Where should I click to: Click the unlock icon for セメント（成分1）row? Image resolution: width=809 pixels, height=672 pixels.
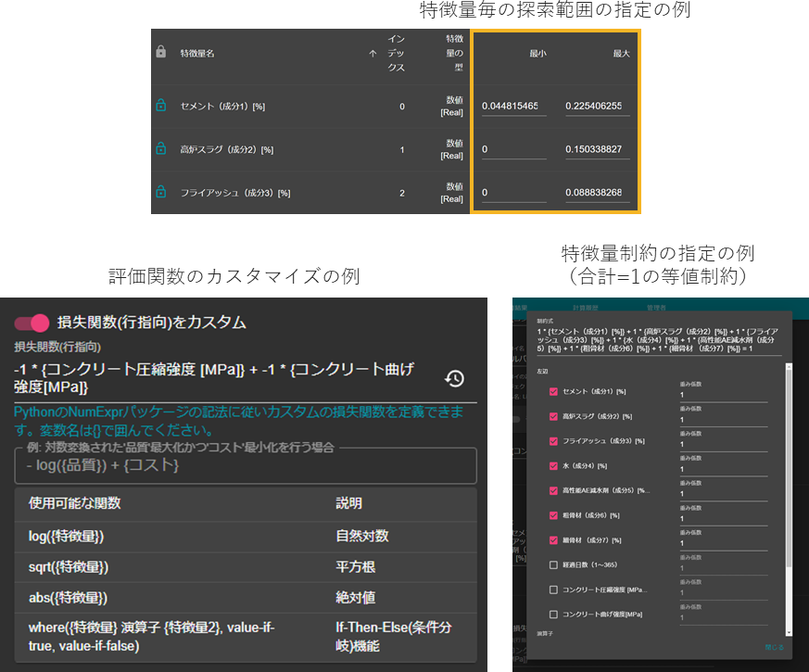[x=161, y=107]
